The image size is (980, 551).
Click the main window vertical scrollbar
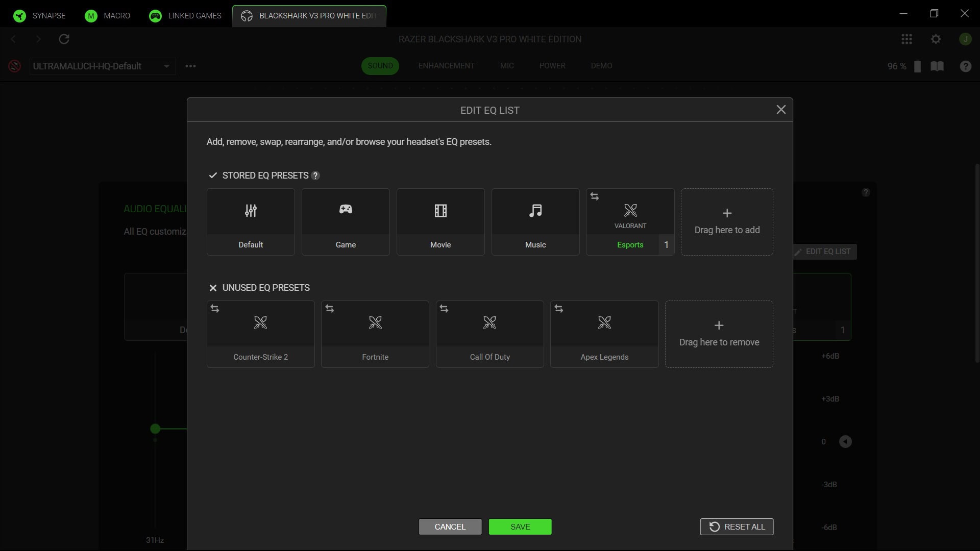[977, 263]
